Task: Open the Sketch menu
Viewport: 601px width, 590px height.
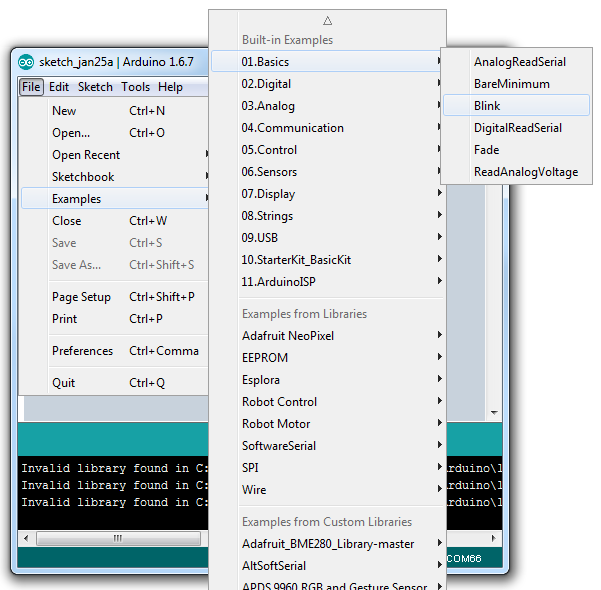Action: coord(95,87)
